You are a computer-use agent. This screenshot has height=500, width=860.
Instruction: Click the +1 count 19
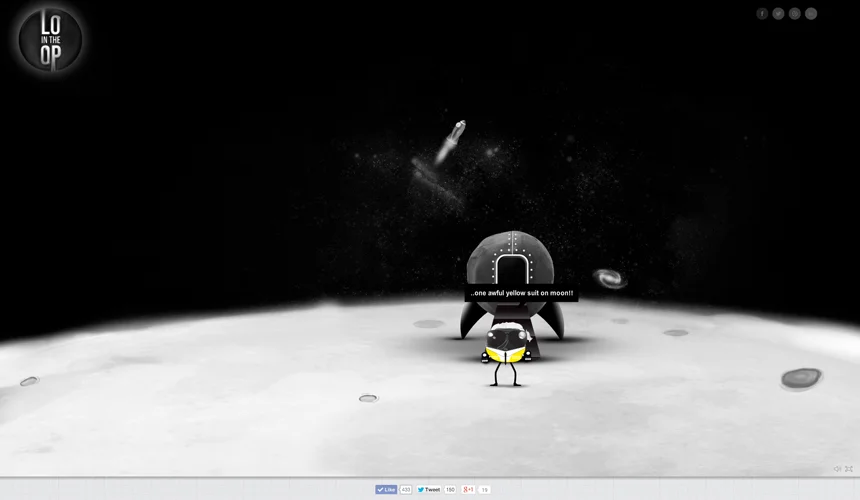pos(484,490)
